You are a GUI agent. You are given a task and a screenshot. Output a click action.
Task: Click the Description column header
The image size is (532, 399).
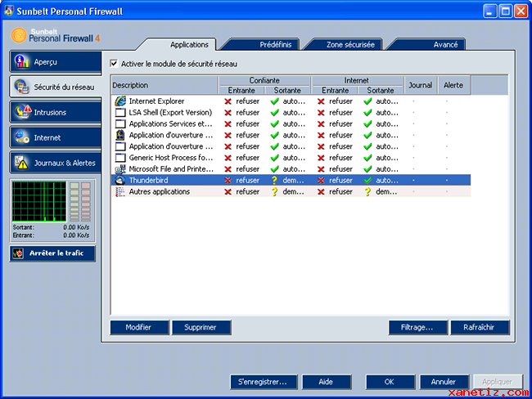pyautogui.click(x=165, y=85)
